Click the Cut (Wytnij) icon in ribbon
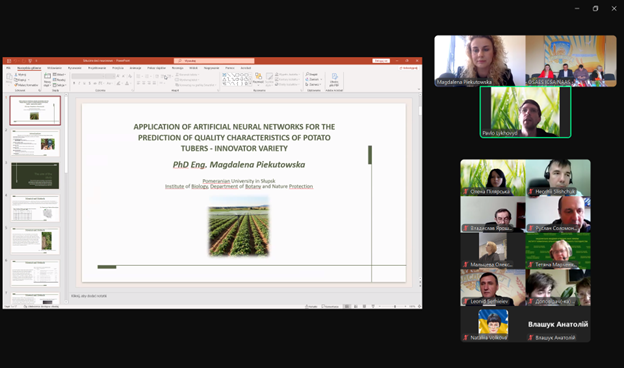This screenshot has width=624, height=368. click(x=16, y=74)
